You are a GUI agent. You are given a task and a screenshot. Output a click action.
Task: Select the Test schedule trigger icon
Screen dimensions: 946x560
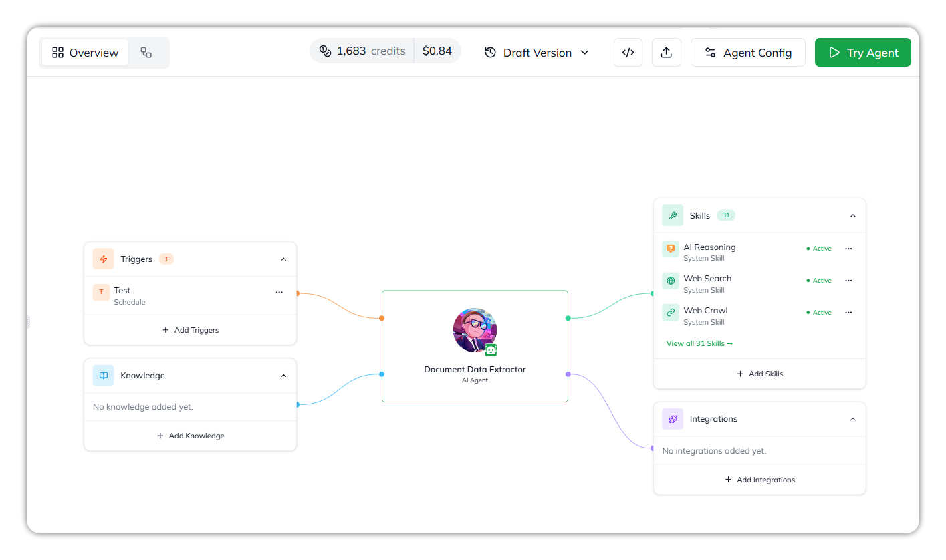[x=101, y=292]
